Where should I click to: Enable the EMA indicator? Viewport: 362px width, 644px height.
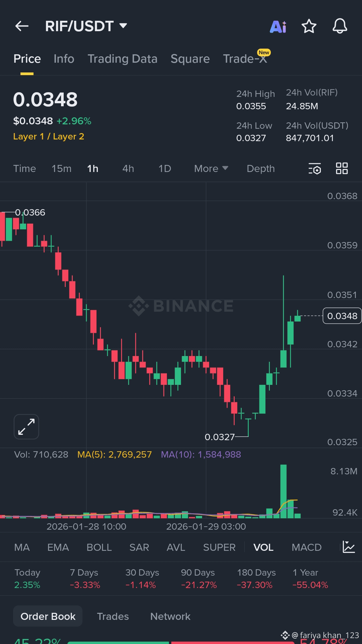tap(58, 547)
